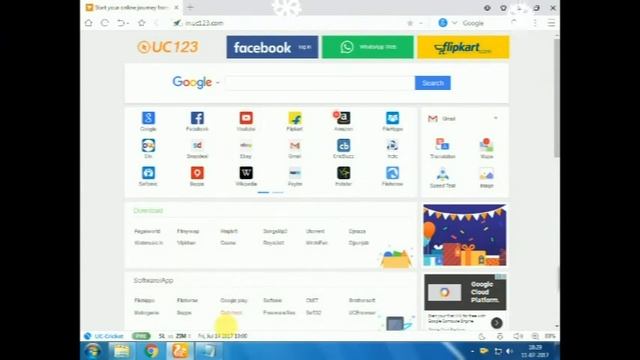Click the blue Search button

pyautogui.click(x=433, y=83)
